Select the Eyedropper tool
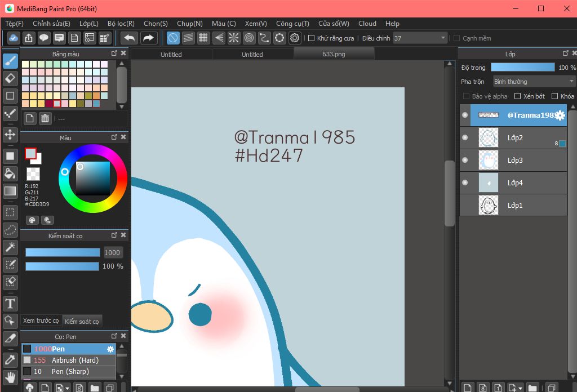Screen dimensions: 577x392 coord(10,360)
